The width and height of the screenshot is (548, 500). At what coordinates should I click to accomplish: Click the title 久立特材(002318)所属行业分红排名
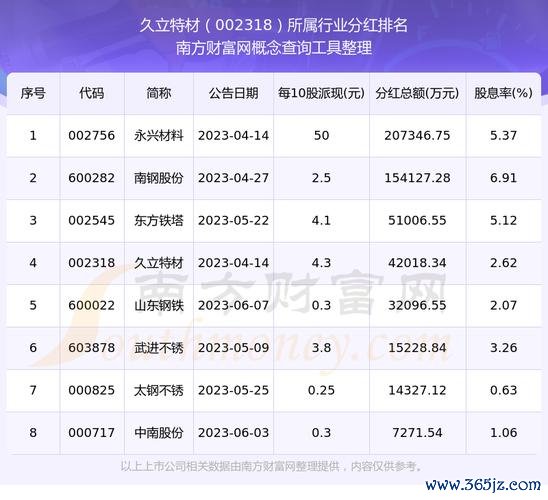(273, 25)
